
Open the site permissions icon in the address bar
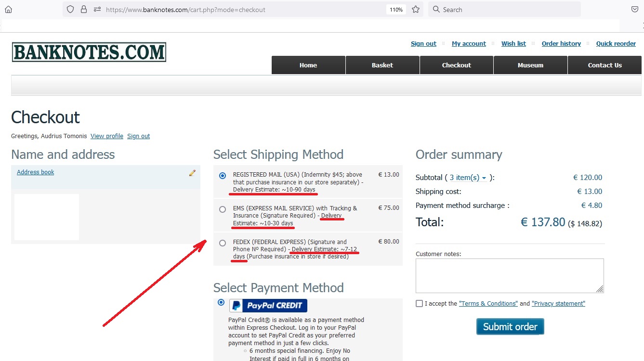click(x=97, y=9)
